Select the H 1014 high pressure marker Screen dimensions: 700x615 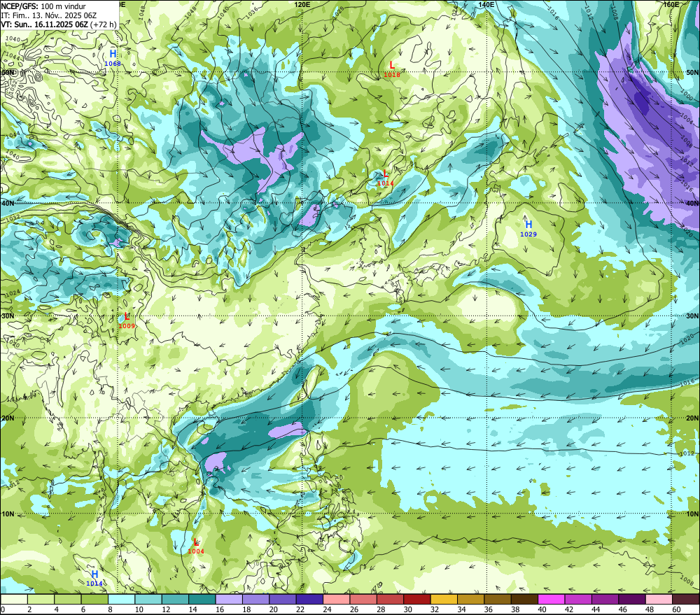click(94, 578)
